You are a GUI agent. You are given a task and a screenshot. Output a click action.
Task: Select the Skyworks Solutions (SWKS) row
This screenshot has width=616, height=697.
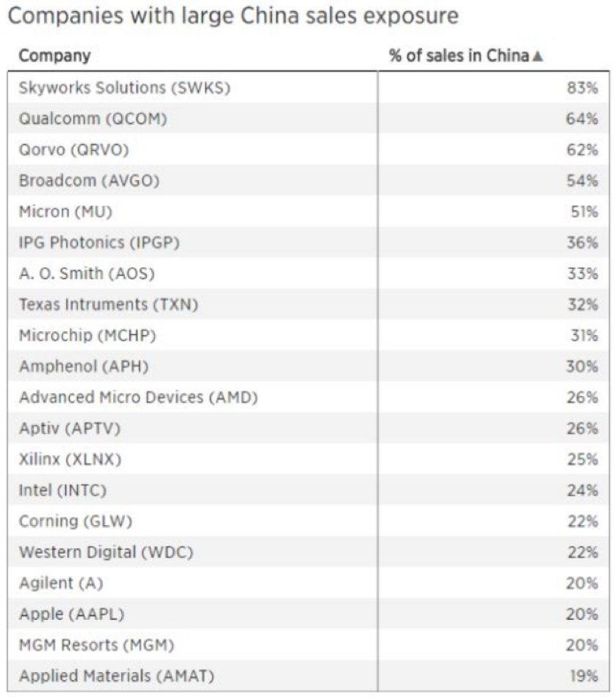(125, 87)
